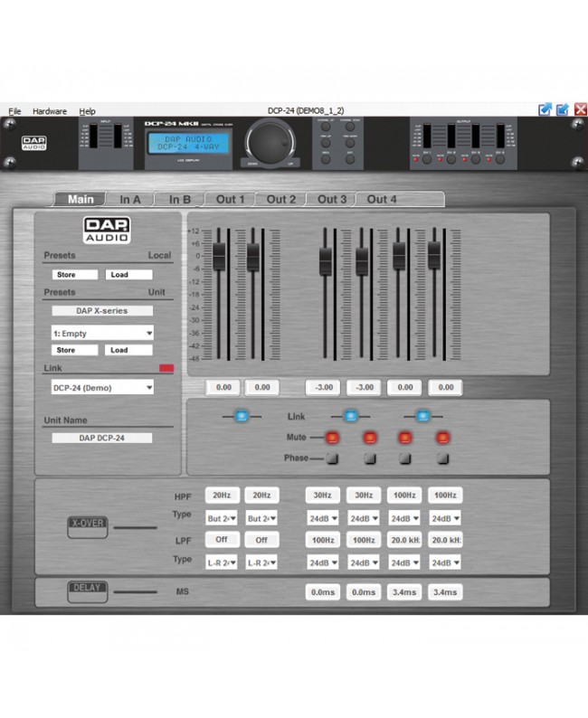Open In B HPF type 'But 2' dropdown

(261, 518)
